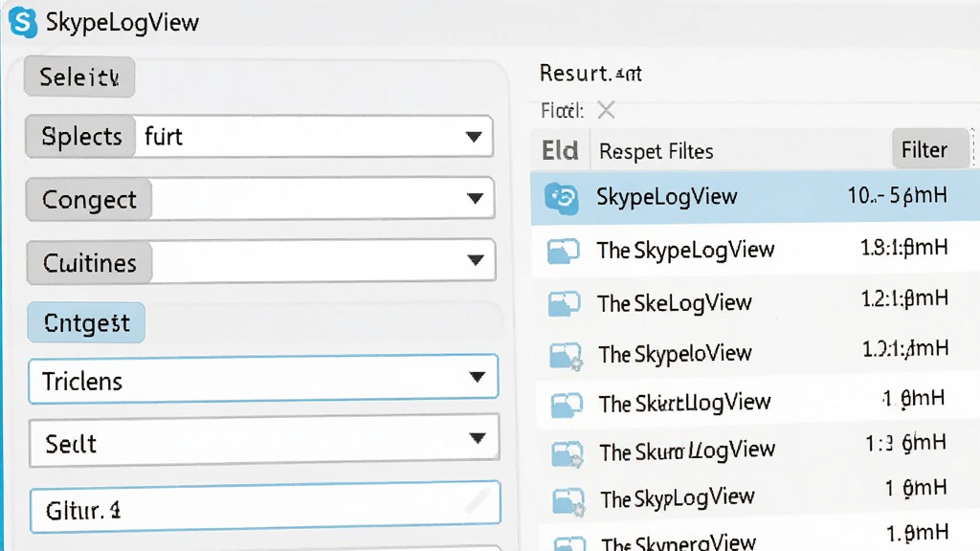Clear the filter with the X icon

click(x=606, y=110)
